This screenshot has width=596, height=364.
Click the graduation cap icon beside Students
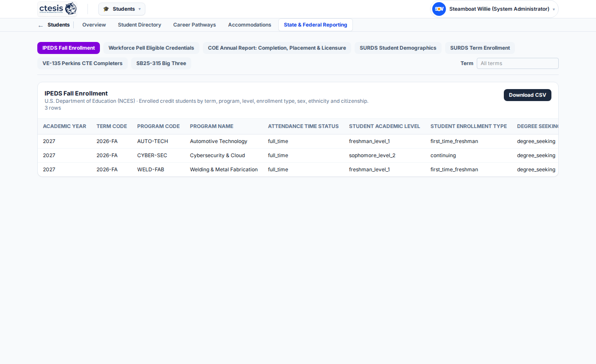click(x=106, y=9)
